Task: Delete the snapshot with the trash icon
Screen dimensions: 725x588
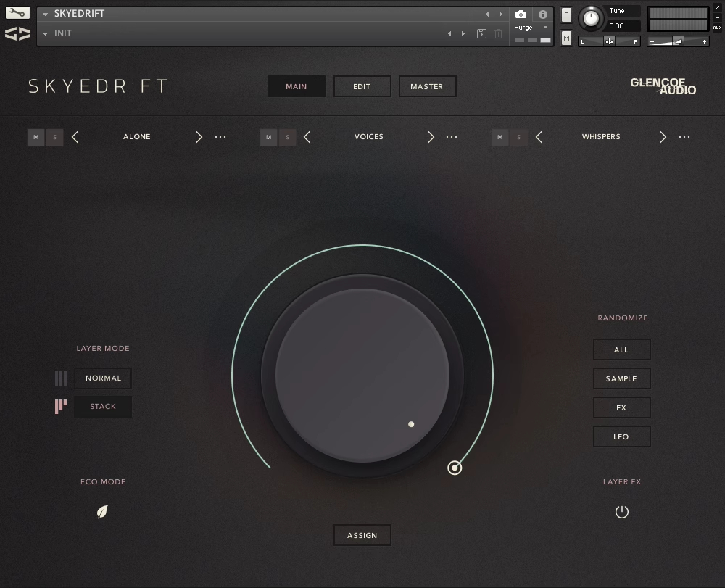Action: click(x=499, y=34)
